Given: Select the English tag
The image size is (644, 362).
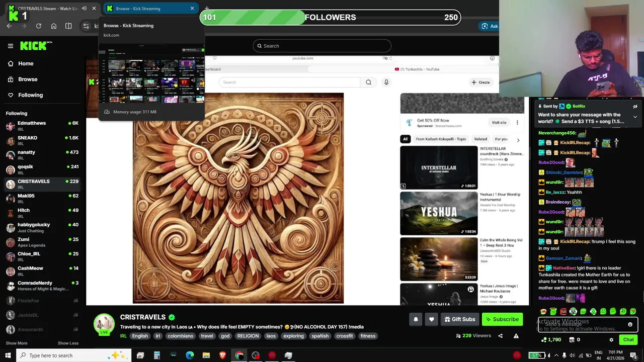Looking at the screenshot, I should [140, 336].
